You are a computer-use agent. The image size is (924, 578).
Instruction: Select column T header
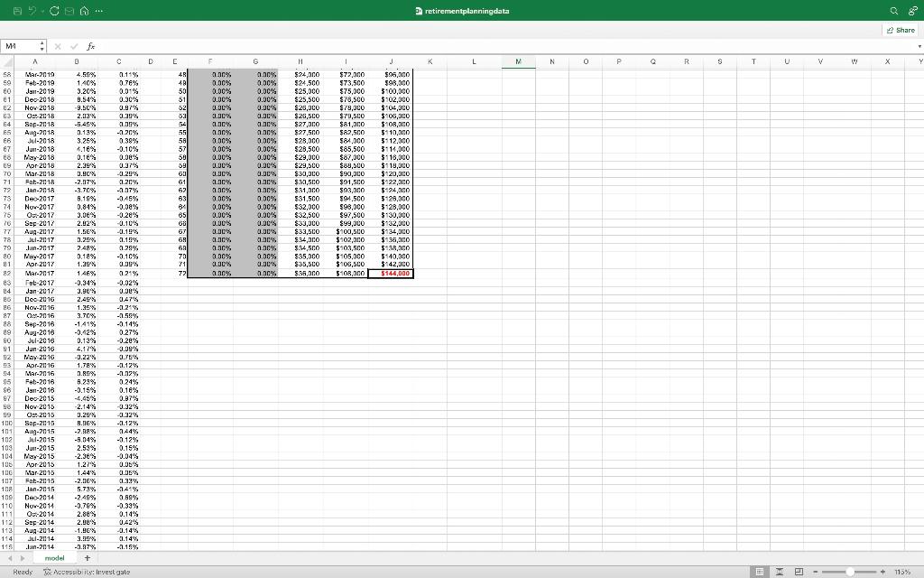tap(753, 61)
